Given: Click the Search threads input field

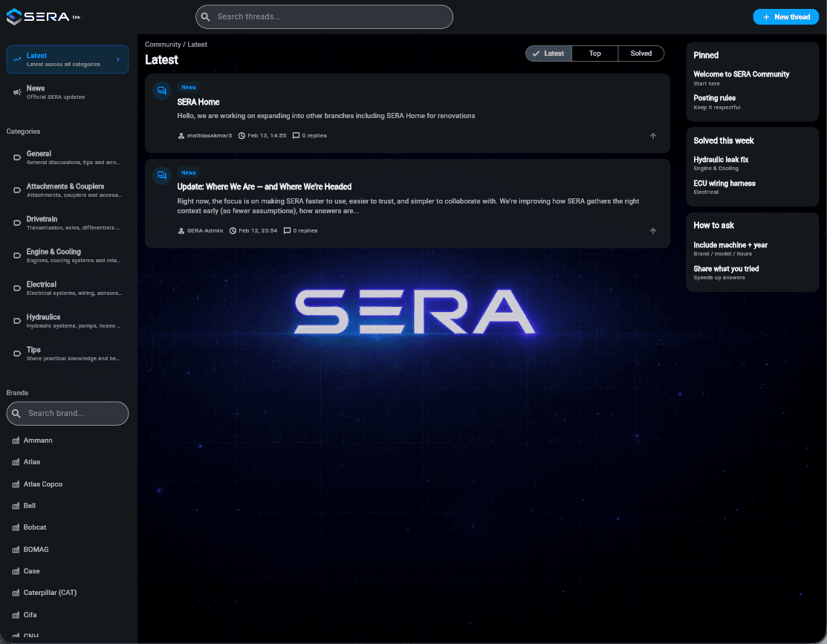Looking at the screenshot, I should (x=324, y=16).
